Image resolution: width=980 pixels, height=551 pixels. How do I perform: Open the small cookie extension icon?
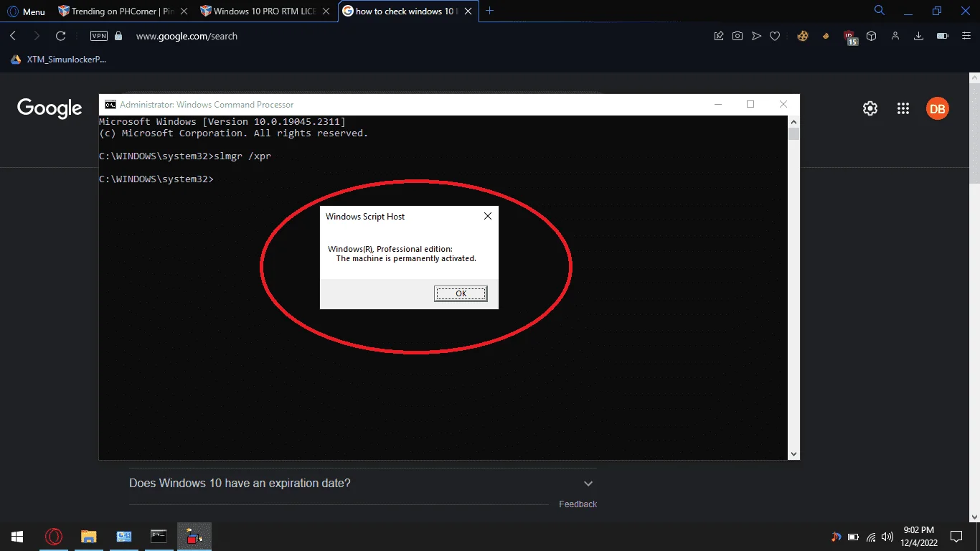(x=826, y=36)
